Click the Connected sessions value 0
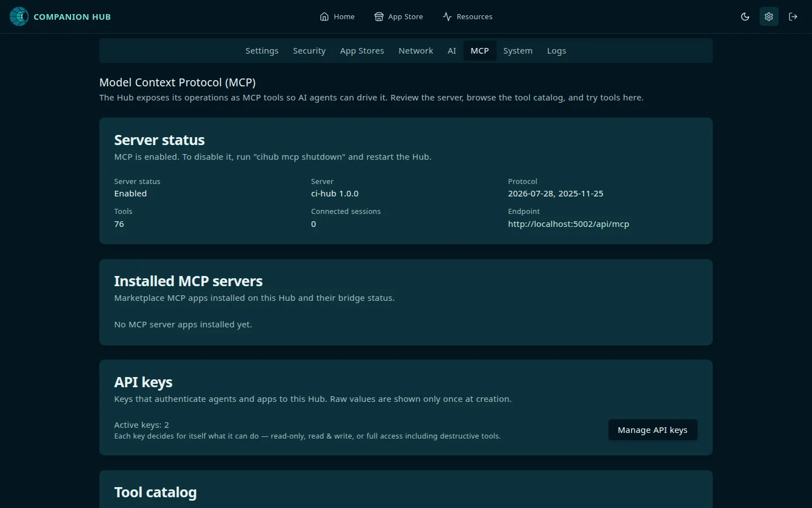This screenshot has width=812, height=508. pyautogui.click(x=314, y=224)
